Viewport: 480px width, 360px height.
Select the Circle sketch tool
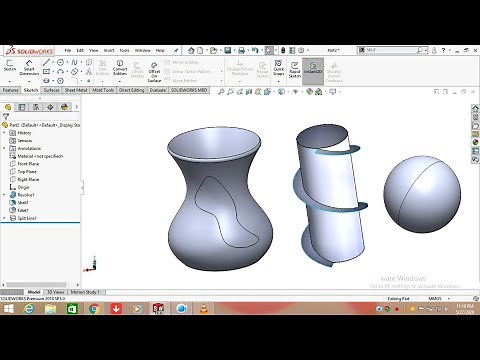(x=60, y=62)
